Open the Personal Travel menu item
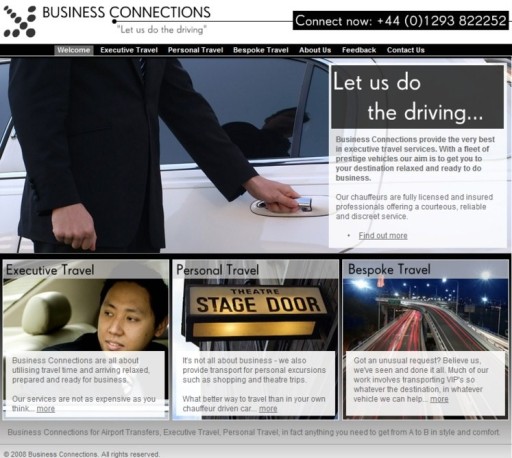Image resolution: width=512 pixels, height=458 pixels. [195, 50]
